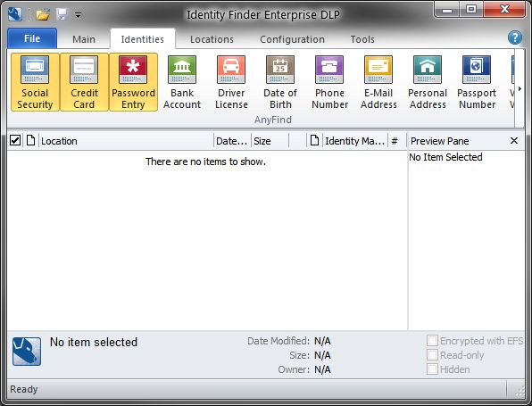This screenshot has height=406, width=532.
Task: Sort results by Location column
Action: click(x=127, y=141)
